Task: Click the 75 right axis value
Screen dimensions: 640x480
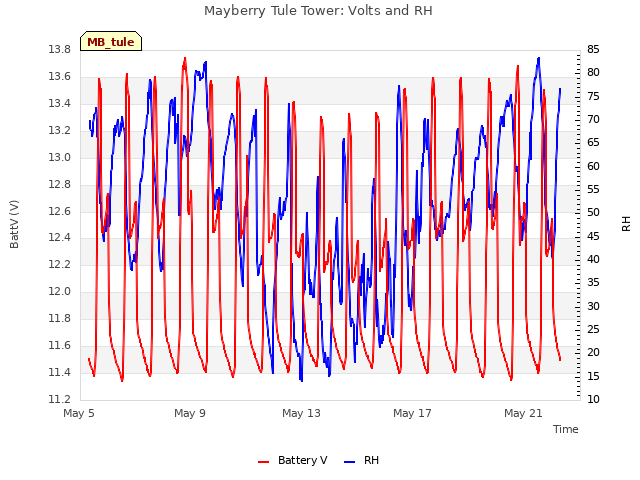Action: (x=593, y=96)
